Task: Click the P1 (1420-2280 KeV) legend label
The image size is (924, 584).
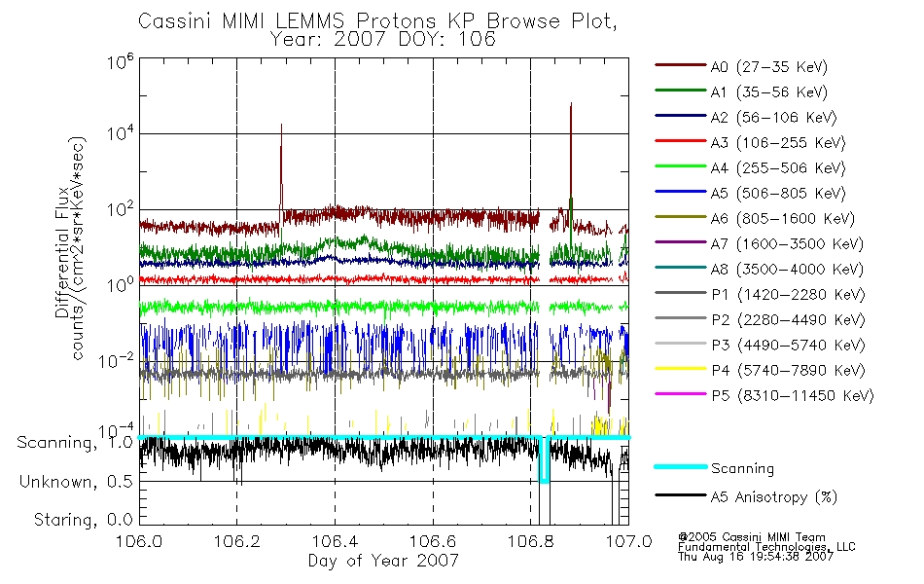Action: pos(788,294)
